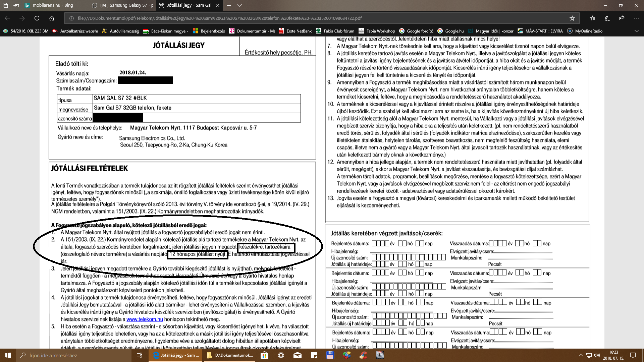This screenshot has height=362, width=644.
Task: Open the Dokumentumtár bookmark
Action: pos(252,31)
